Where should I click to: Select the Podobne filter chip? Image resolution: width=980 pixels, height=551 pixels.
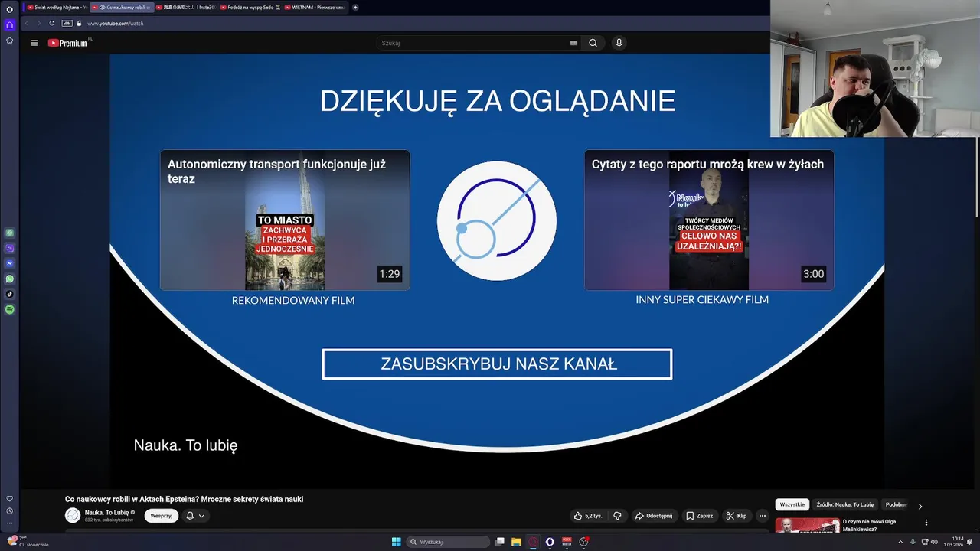[x=896, y=505]
